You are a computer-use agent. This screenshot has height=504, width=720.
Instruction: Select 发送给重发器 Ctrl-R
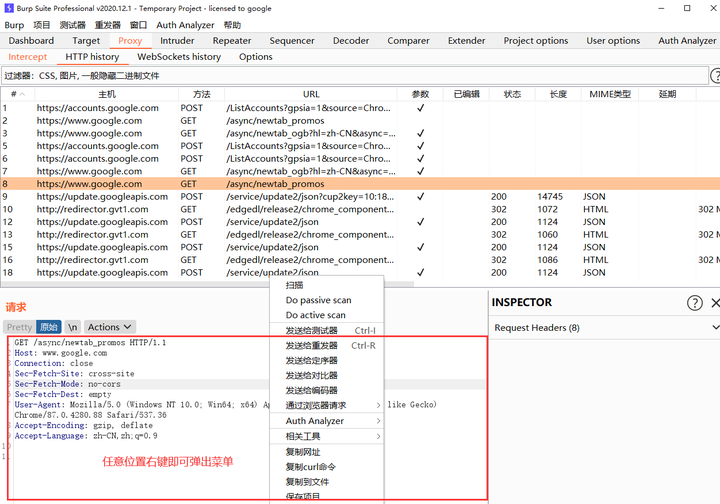coord(327,346)
